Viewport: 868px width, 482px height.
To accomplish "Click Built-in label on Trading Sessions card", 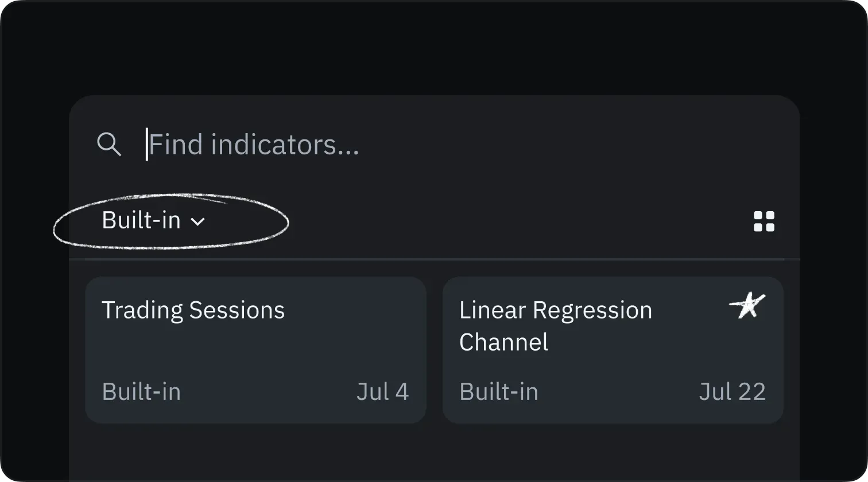I will click(141, 392).
